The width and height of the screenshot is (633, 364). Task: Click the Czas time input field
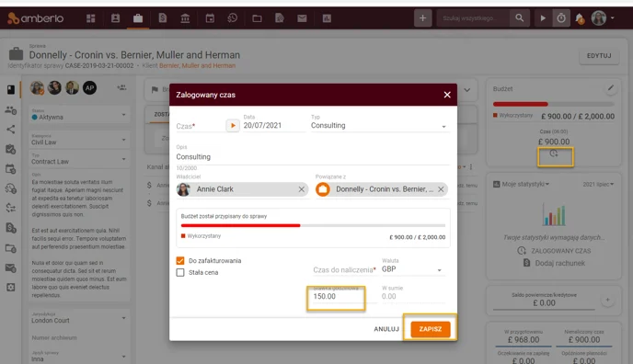coord(200,126)
